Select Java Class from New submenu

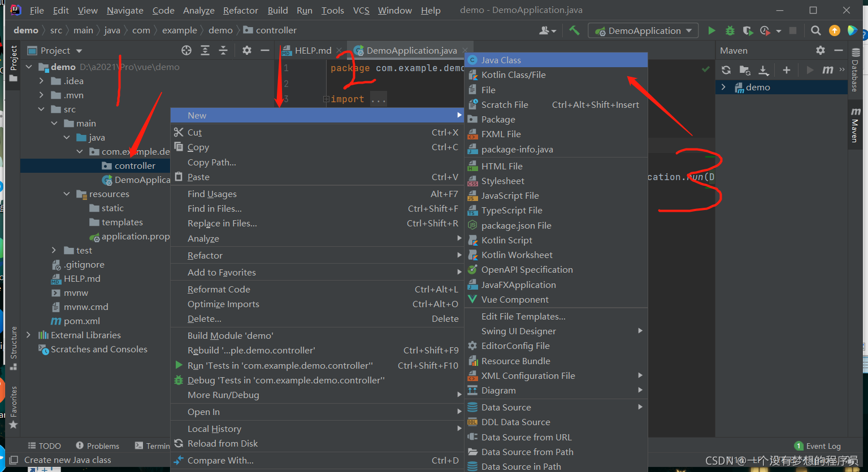[x=556, y=60]
